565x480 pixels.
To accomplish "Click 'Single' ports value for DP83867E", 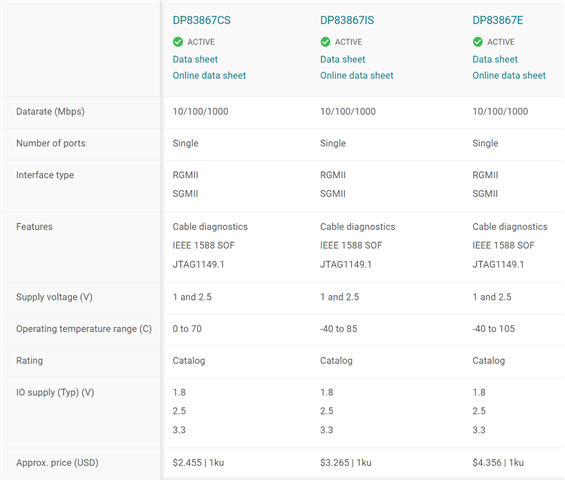I will pos(485,143).
